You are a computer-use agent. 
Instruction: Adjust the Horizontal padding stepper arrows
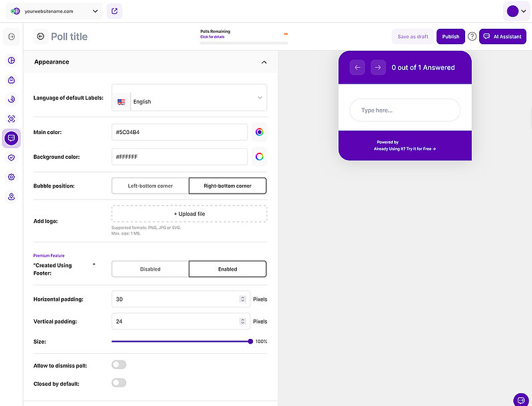[242, 299]
